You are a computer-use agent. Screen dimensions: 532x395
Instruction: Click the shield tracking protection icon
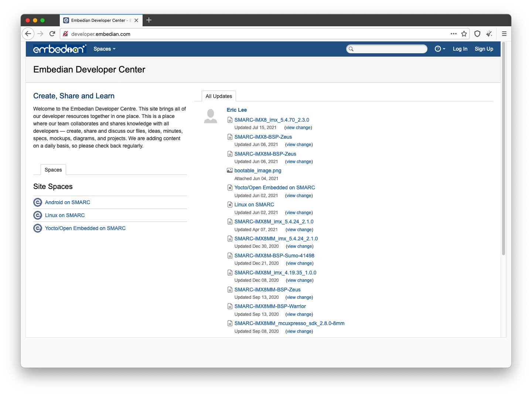(x=477, y=34)
